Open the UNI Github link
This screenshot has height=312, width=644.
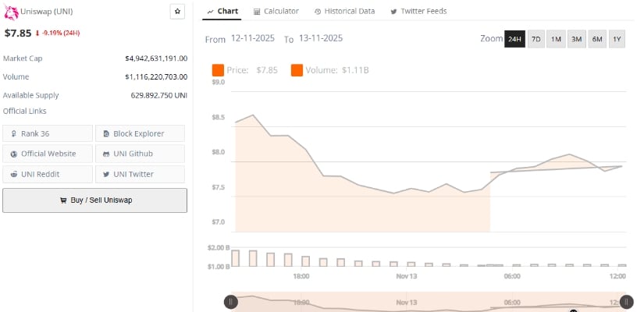(140, 154)
